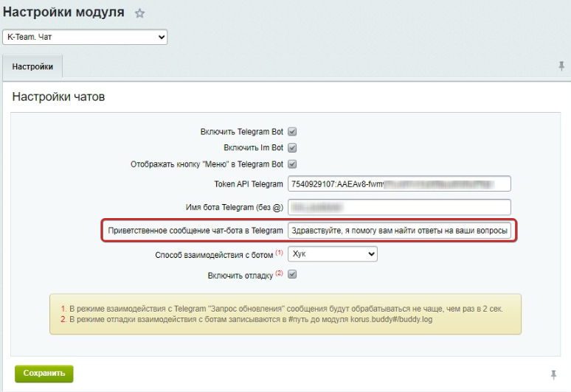This screenshot has height=392, width=571.
Task: Click the "Способ взаимодействия с ботом" label
Action: point(214,255)
